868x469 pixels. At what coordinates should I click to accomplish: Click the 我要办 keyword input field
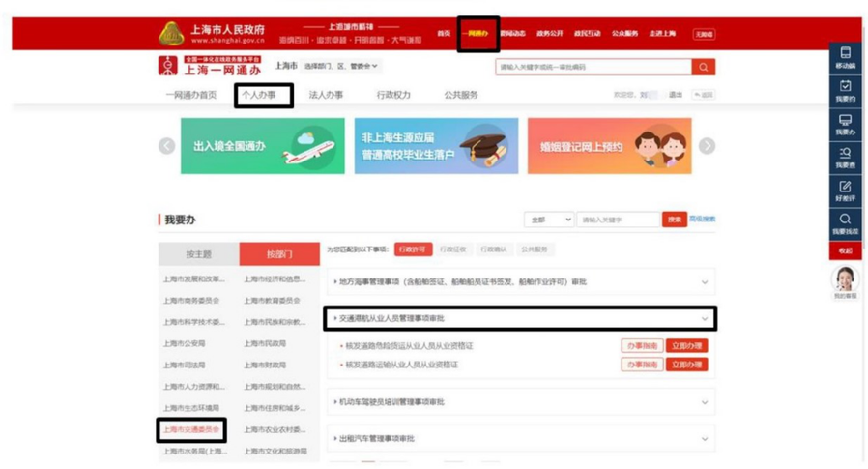click(x=619, y=220)
